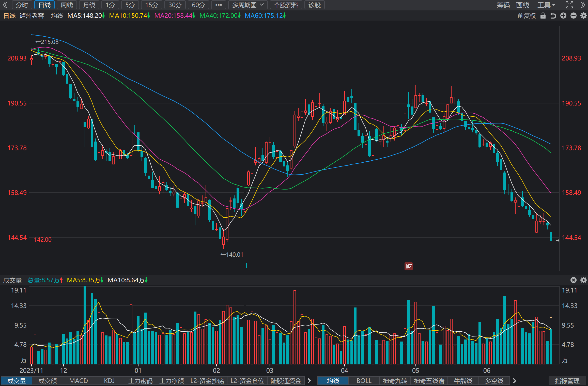Select the 成交量 sub-indicator tab

click(x=17, y=381)
